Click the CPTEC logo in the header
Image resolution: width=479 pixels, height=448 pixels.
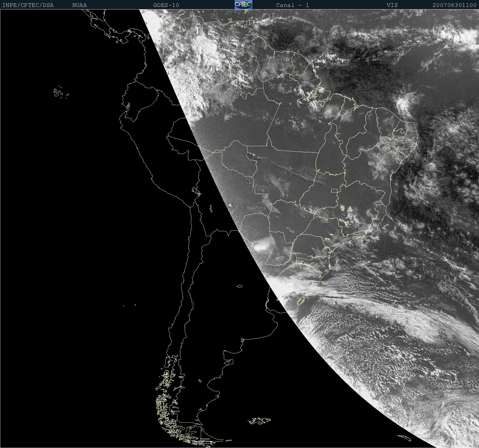[x=243, y=5]
